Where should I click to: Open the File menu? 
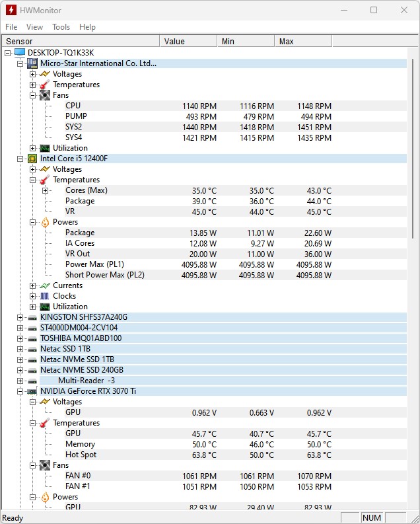coord(11,27)
